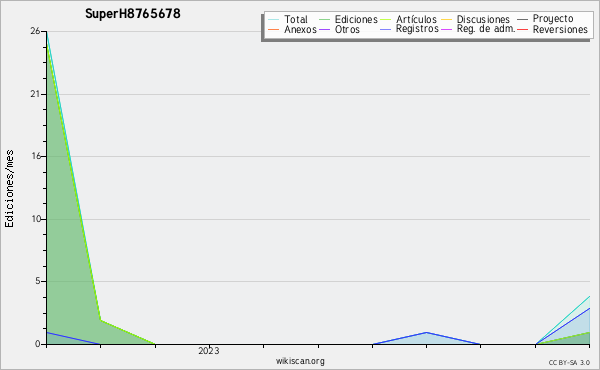600x370 pixels.
Task: Click the y-axis value 21
Action: pyautogui.click(x=35, y=94)
